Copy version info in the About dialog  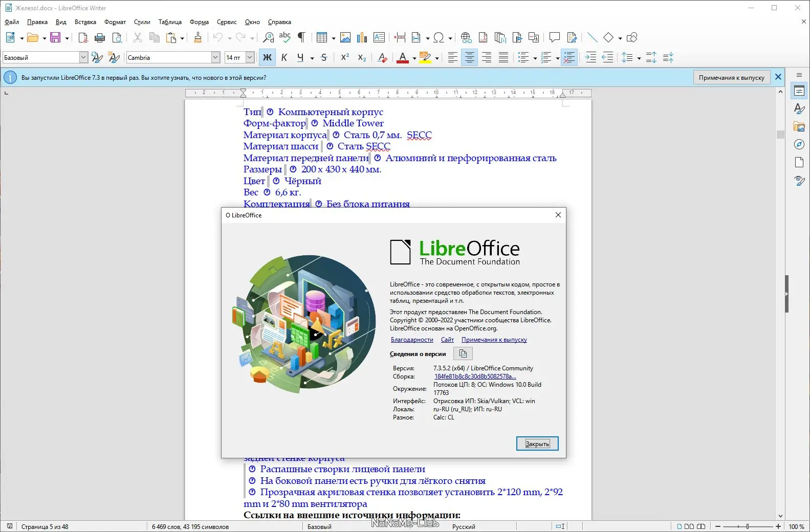(463, 353)
